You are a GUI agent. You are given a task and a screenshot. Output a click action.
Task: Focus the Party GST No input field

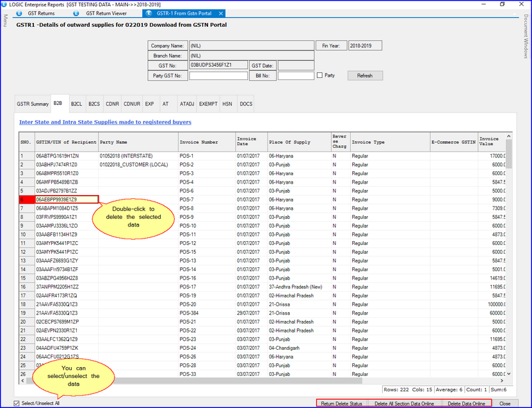tap(218, 75)
